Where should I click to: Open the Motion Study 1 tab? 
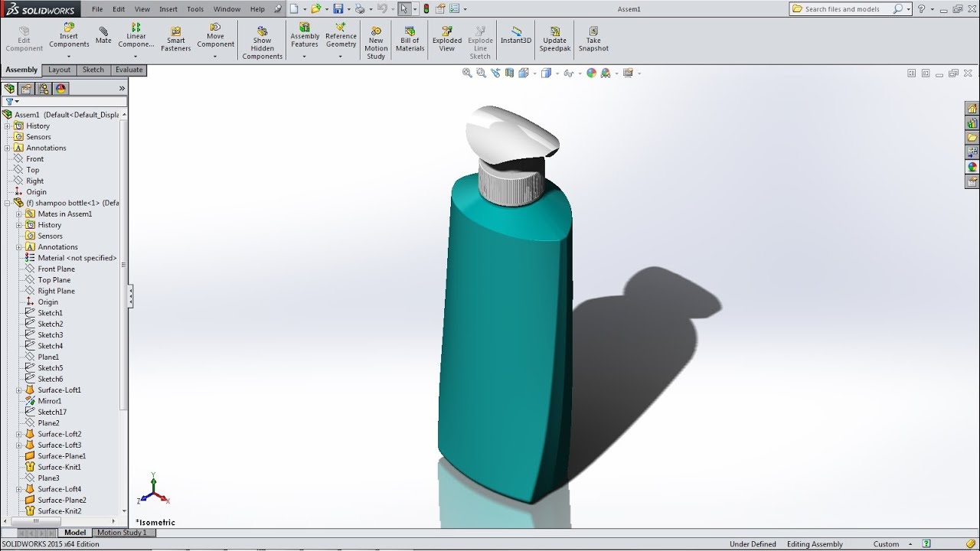coord(121,533)
